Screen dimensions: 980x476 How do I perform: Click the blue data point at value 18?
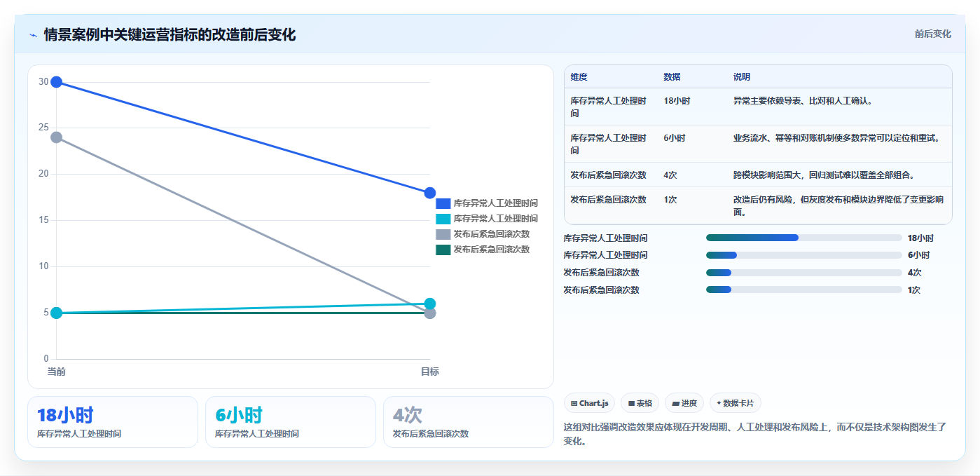(x=430, y=193)
